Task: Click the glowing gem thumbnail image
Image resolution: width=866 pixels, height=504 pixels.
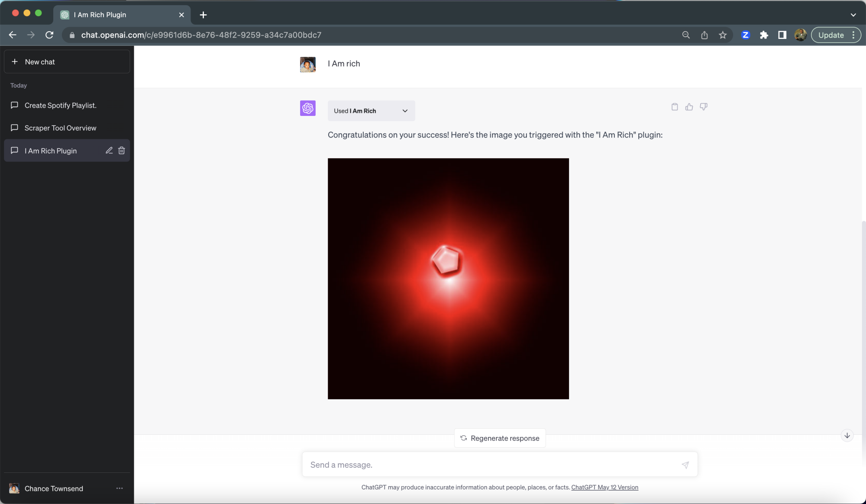Action: tap(449, 279)
